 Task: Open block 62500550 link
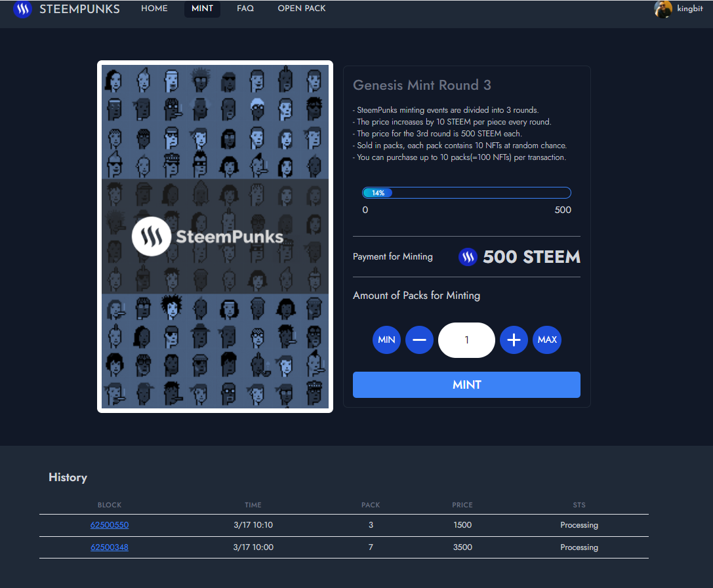[110, 525]
